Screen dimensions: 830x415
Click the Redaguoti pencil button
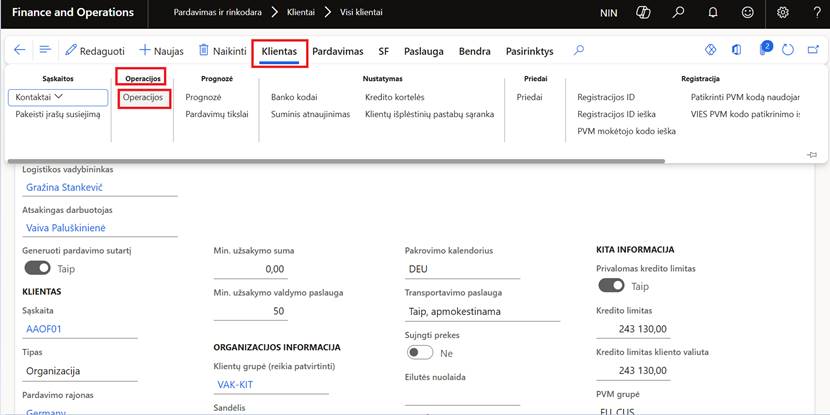(x=95, y=51)
